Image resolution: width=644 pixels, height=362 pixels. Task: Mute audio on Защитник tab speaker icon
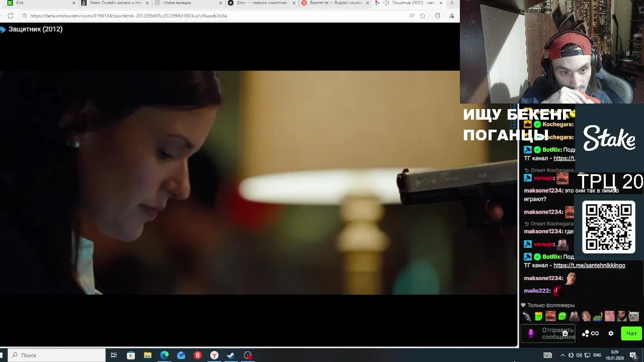386,3
